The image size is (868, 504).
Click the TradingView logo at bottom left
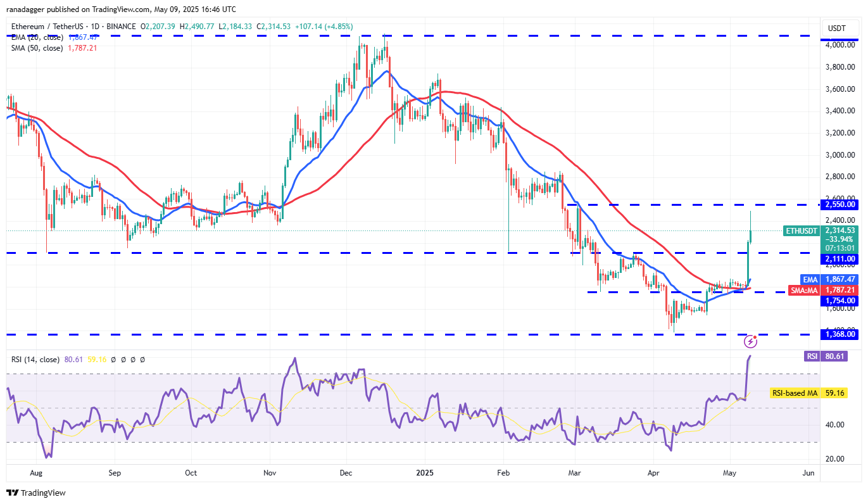tap(36, 493)
